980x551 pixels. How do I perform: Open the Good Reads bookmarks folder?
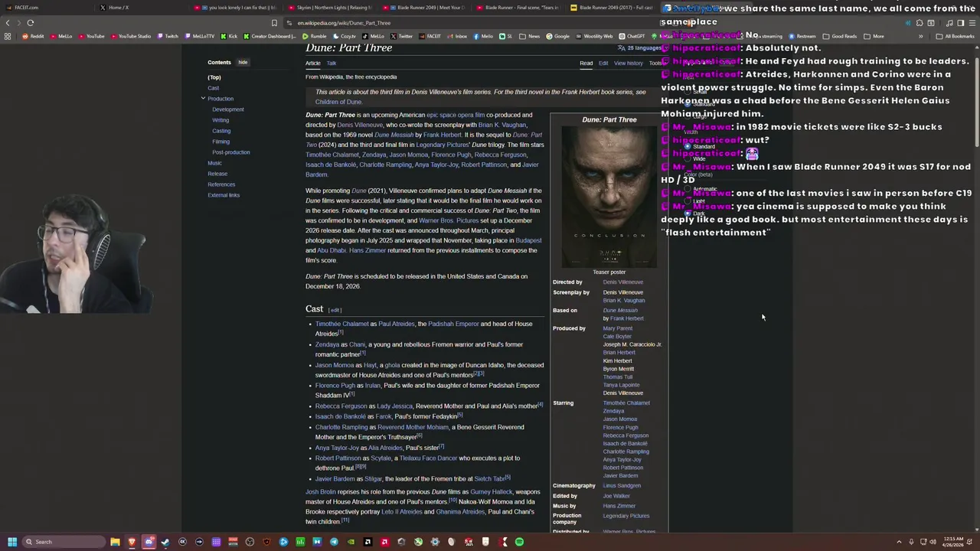click(840, 36)
